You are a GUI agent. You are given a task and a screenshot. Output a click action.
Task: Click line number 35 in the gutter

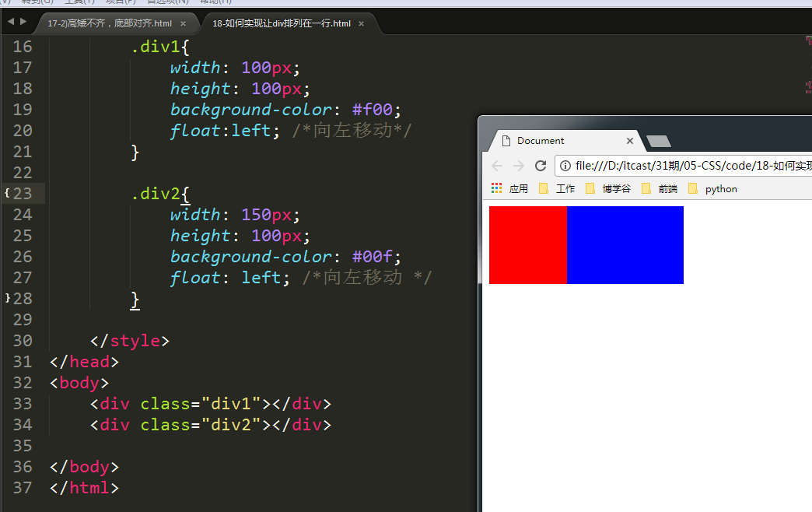tap(23, 446)
